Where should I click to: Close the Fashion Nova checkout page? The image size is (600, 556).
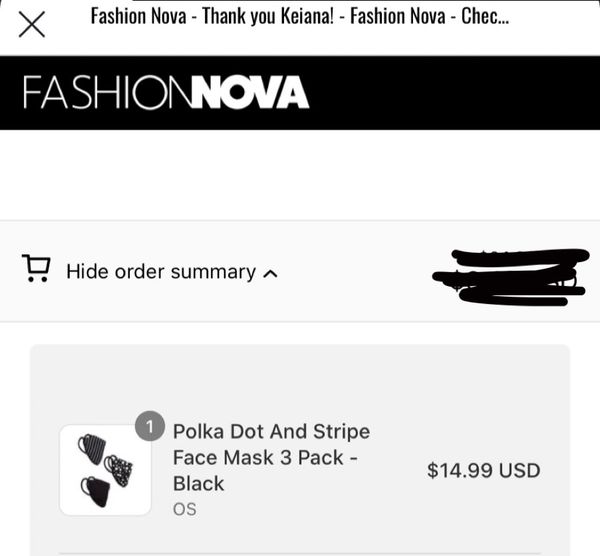(32, 25)
